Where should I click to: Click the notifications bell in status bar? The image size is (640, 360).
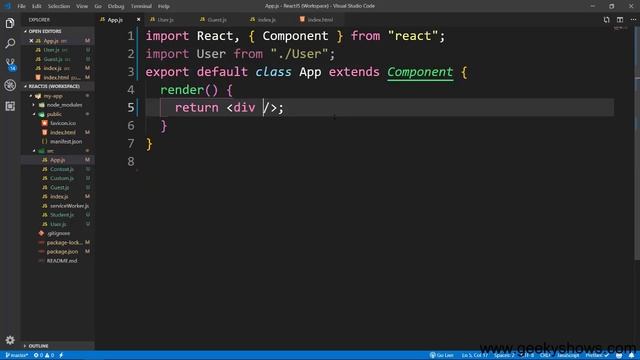[631, 356]
